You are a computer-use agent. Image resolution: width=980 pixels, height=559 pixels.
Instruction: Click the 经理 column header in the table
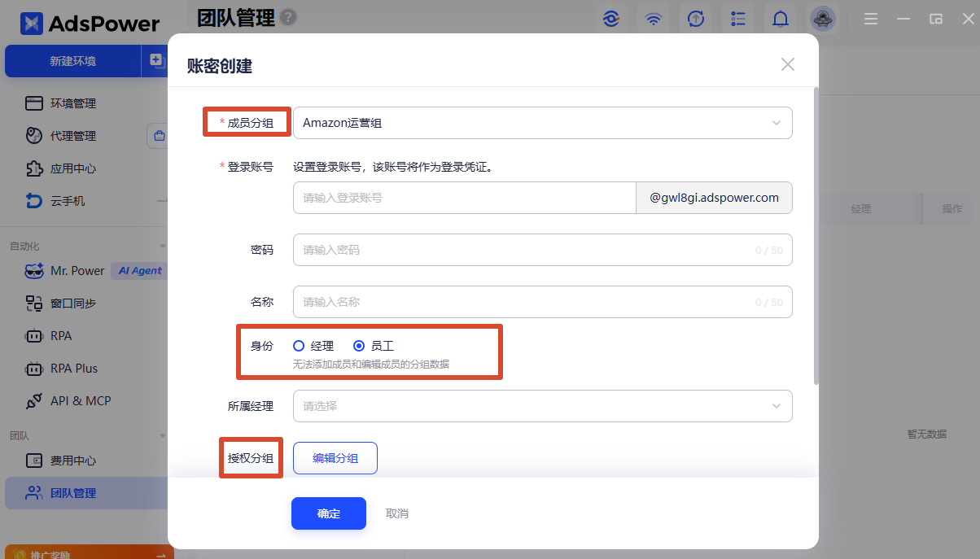(x=860, y=209)
